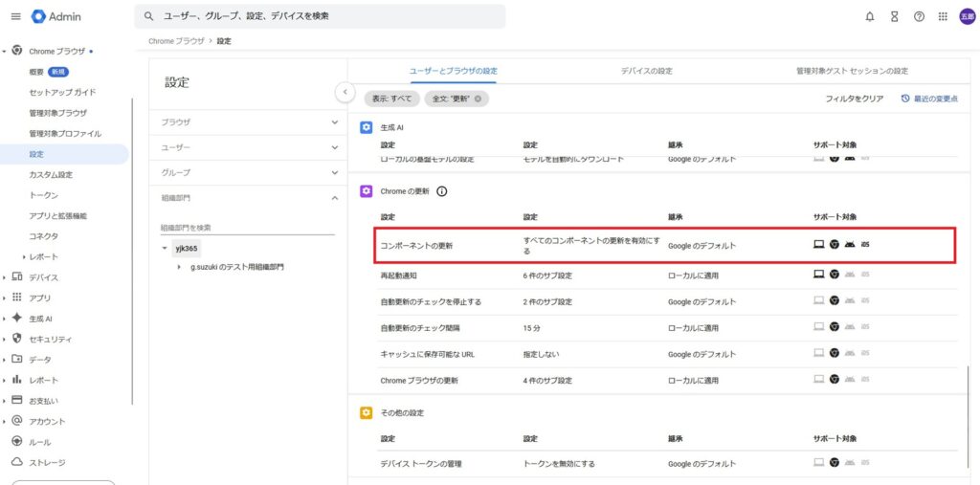This screenshot has height=485, width=980.
Task: Collapse the side panel with arrow button
Action: pos(346,91)
